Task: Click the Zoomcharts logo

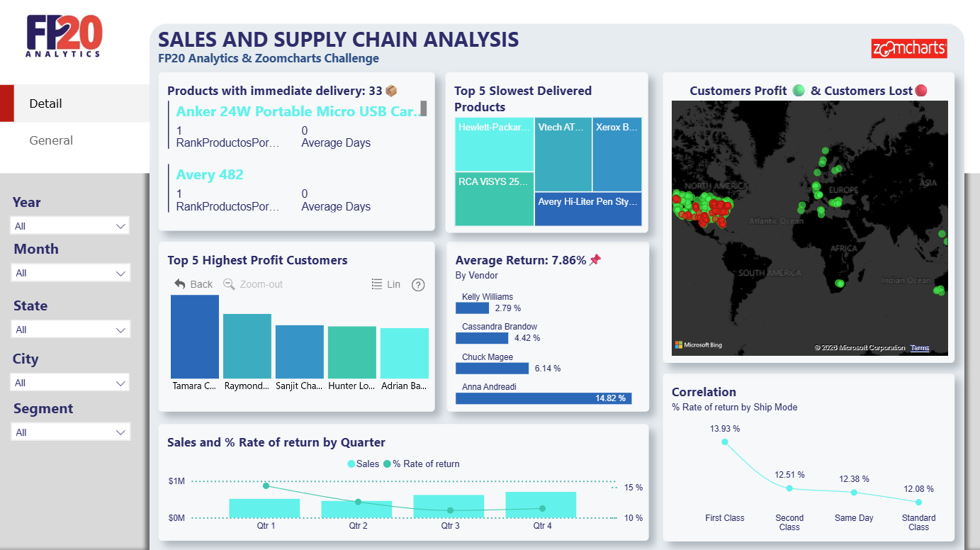Action: (x=909, y=48)
